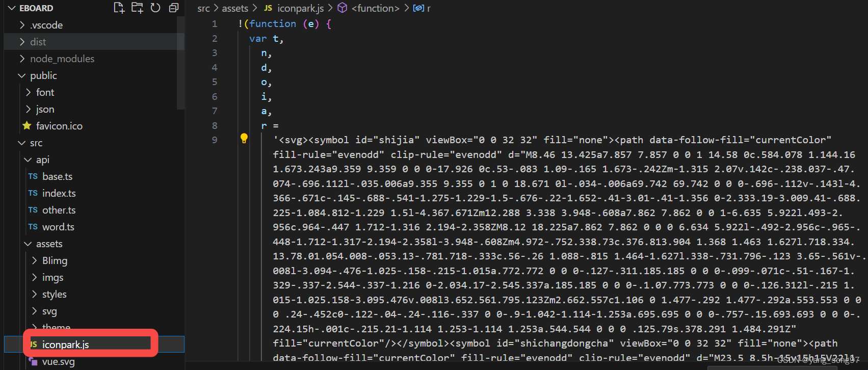Select iconpark.js in the explorer
This screenshot has height=370, width=868.
tap(65, 345)
